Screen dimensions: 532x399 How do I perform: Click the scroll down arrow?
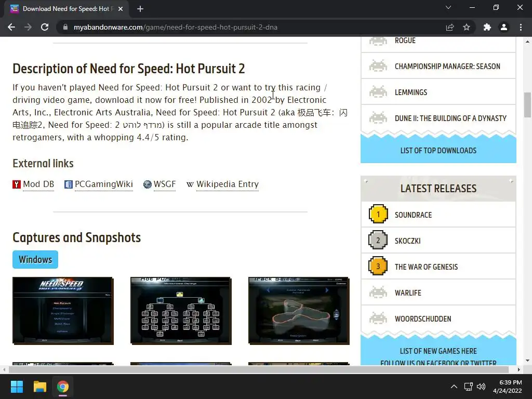tap(527, 361)
